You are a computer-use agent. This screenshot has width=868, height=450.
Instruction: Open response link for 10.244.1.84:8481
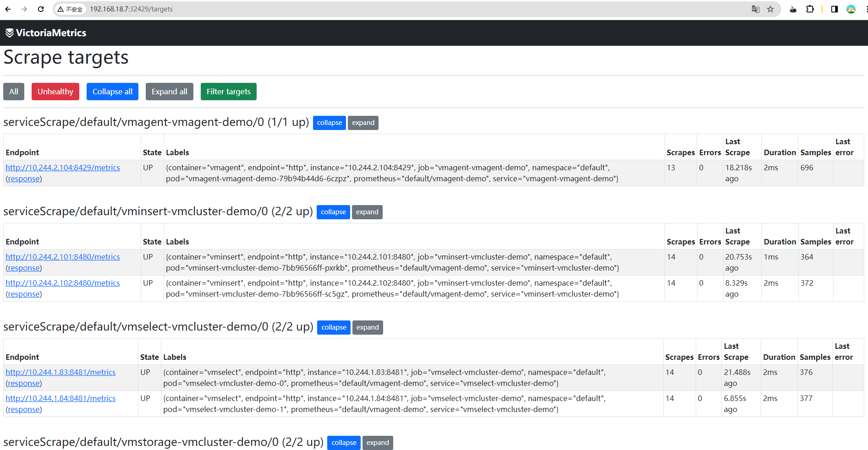[x=24, y=409]
